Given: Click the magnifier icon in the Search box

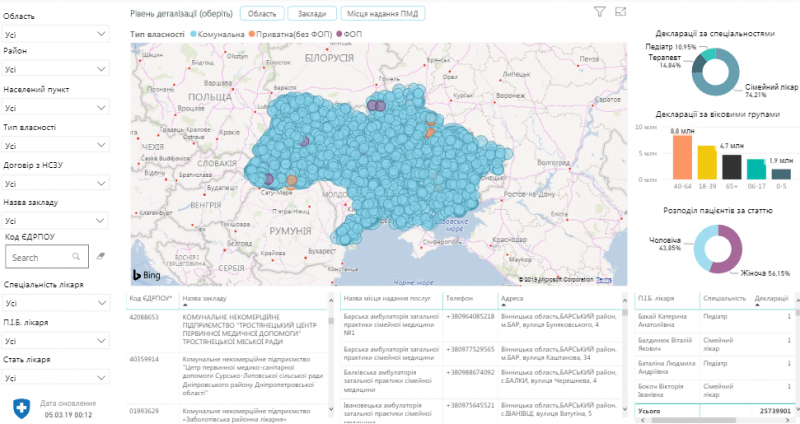Looking at the screenshot, I should pos(76,257).
